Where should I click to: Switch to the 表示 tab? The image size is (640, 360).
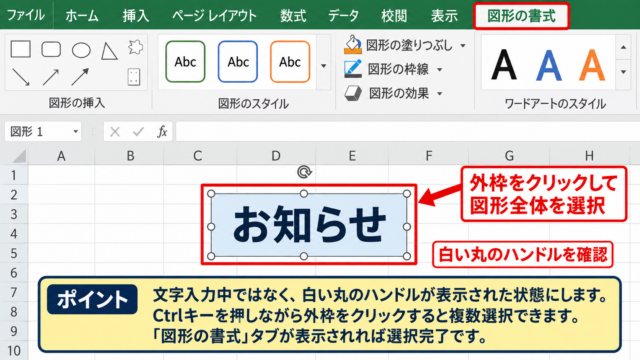(444, 16)
